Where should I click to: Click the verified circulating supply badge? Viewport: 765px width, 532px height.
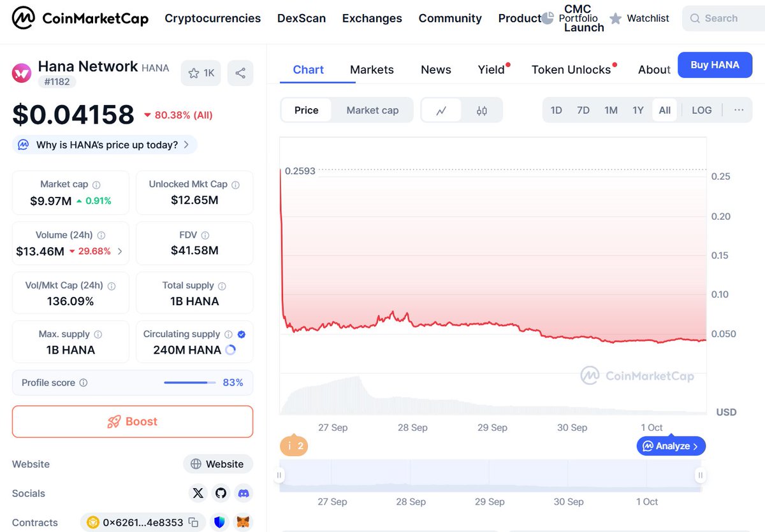point(241,334)
